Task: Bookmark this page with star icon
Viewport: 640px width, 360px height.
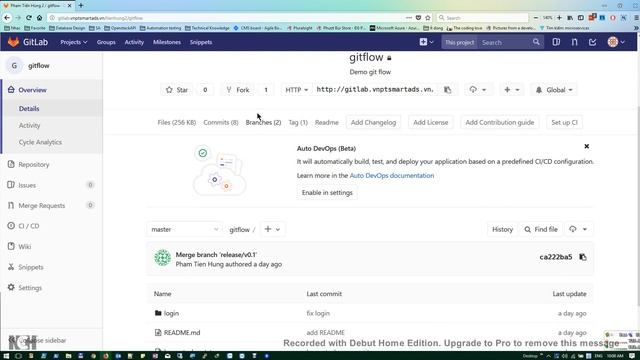Action: [428, 18]
